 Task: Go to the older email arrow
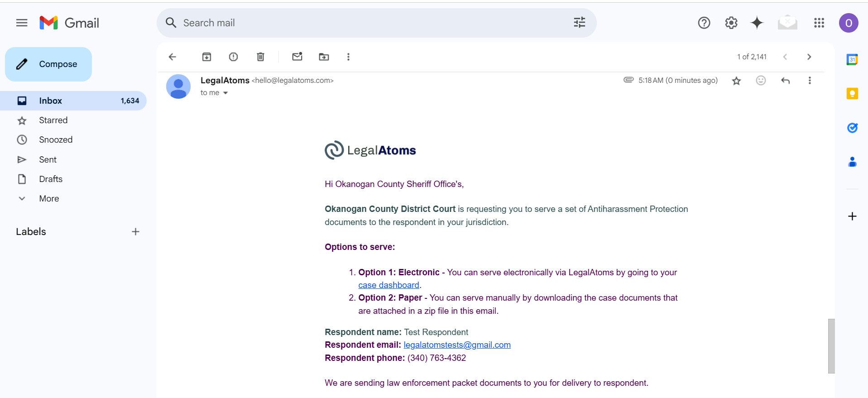click(x=809, y=57)
